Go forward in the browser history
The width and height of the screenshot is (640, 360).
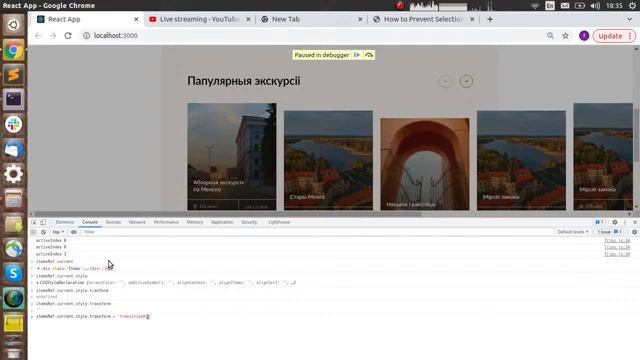53,36
